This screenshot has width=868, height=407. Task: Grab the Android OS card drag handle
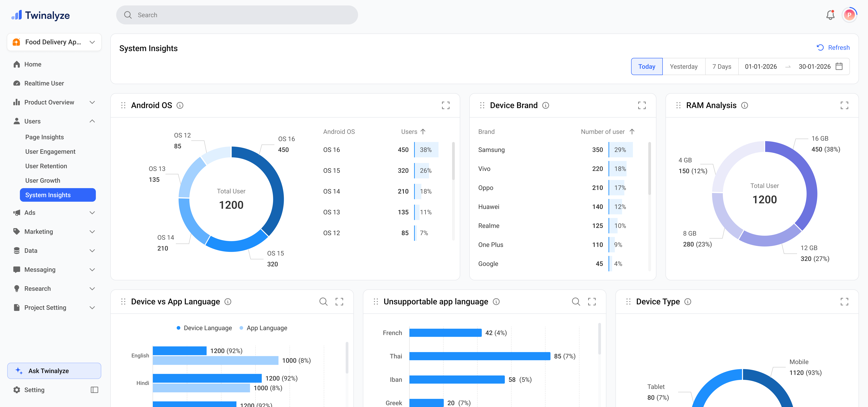tap(123, 105)
